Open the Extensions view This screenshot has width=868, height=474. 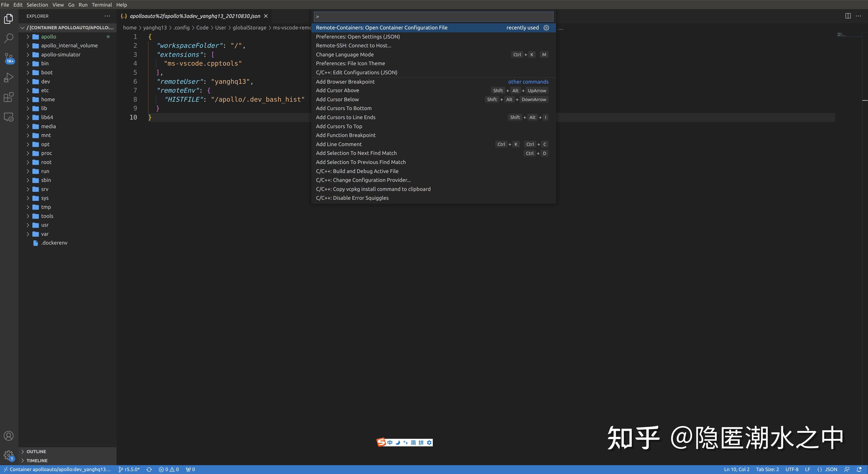(8, 97)
